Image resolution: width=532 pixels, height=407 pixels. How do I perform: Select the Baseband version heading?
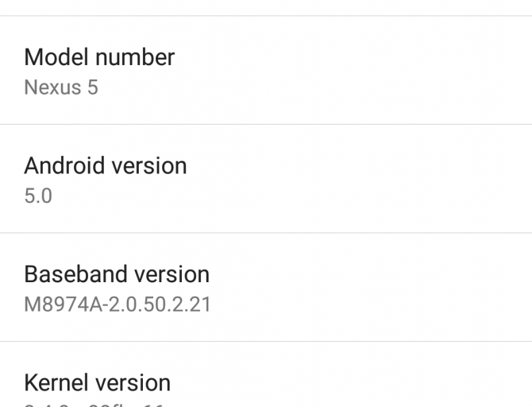117,274
